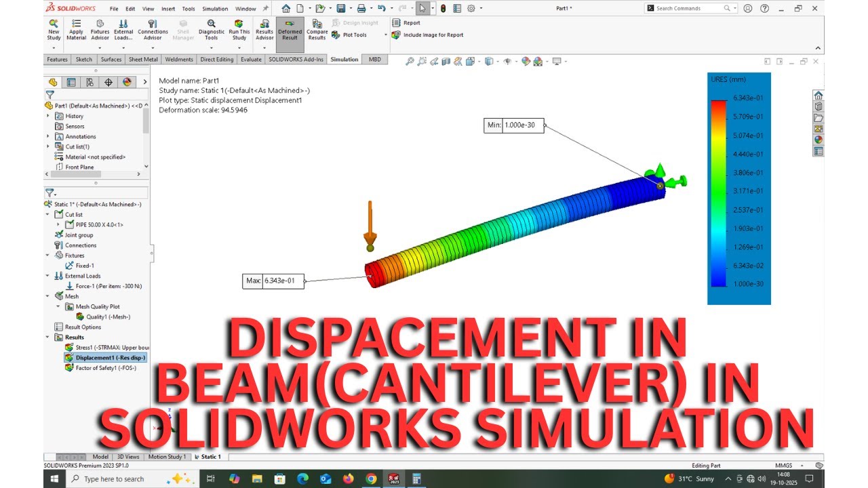The image size is (868, 488).
Task: Select the DisplayManager tab
Action: click(x=126, y=82)
